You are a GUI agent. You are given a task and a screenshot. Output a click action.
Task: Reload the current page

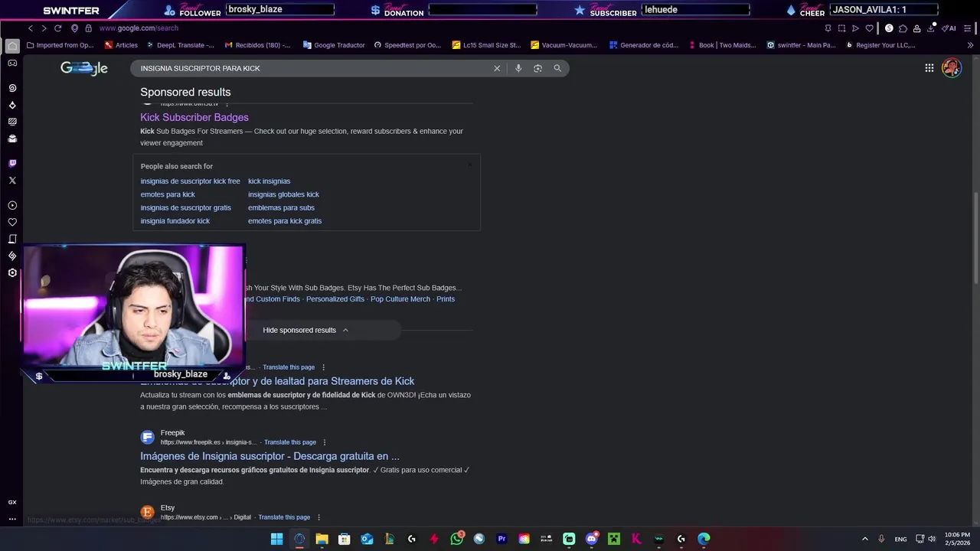pos(57,28)
